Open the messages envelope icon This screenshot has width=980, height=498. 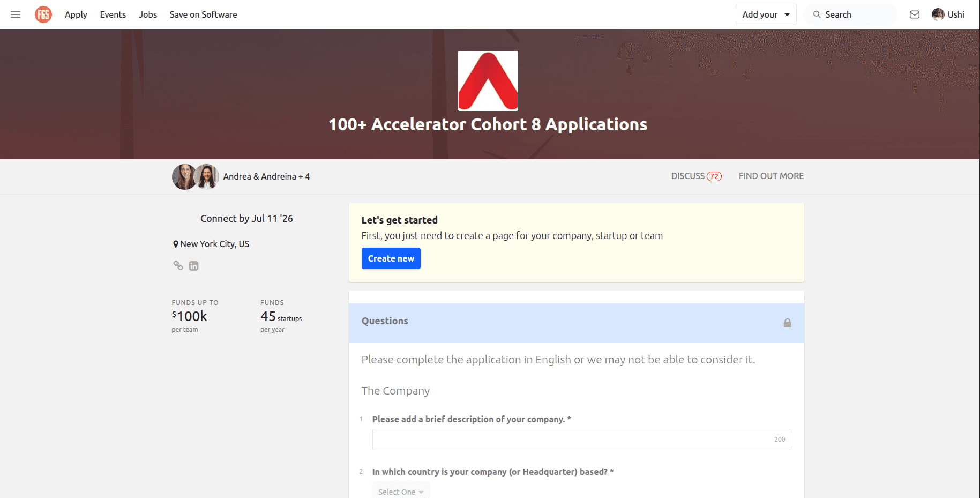click(x=915, y=14)
